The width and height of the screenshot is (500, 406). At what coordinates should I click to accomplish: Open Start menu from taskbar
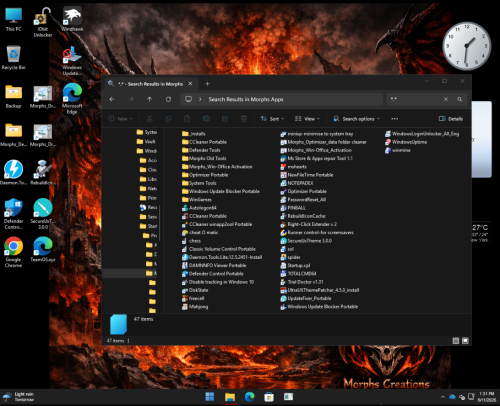coord(210,397)
